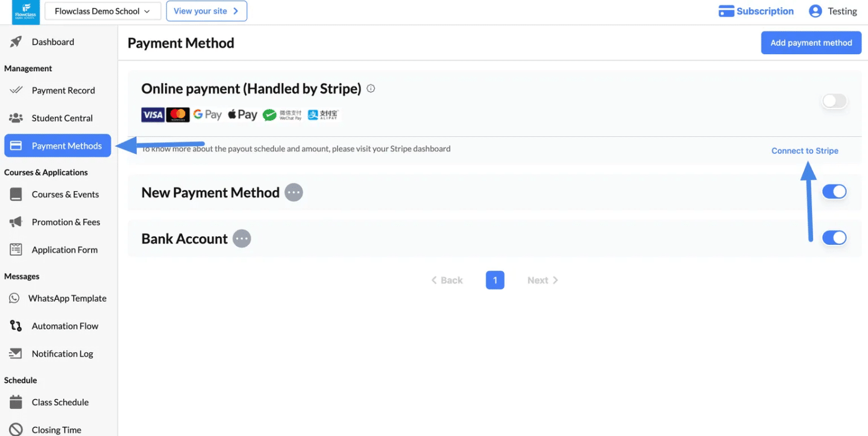Click the Visa card logo
This screenshot has width=868, height=436.
153,115
